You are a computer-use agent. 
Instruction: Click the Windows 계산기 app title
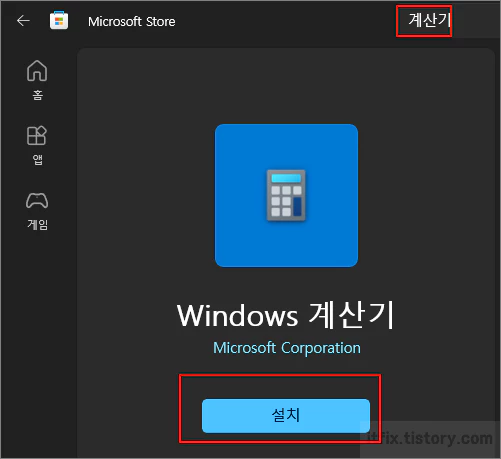pos(286,315)
